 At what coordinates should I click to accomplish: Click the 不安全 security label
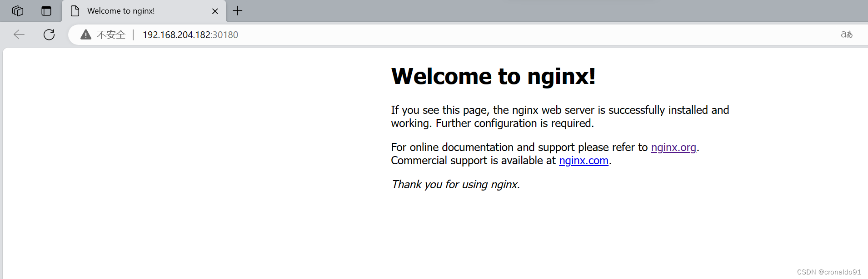111,34
